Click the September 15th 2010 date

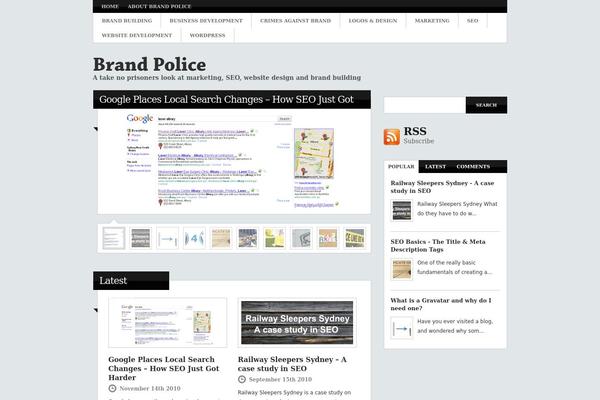tap(280, 379)
